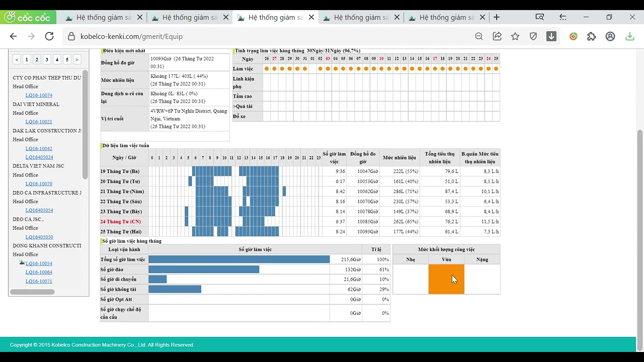The height and width of the screenshot is (362, 644).
Task: Select the 19 Tháng Tư (Ba) row label
Action: pyautogui.click(x=120, y=171)
